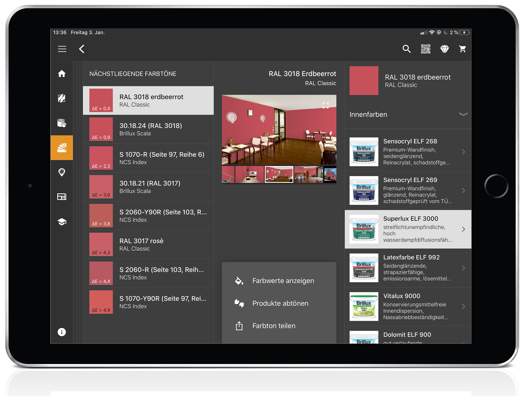This screenshot has width=525, height=420.
Task: Open the main dining room preview image
Action: click(x=279, y=130)
